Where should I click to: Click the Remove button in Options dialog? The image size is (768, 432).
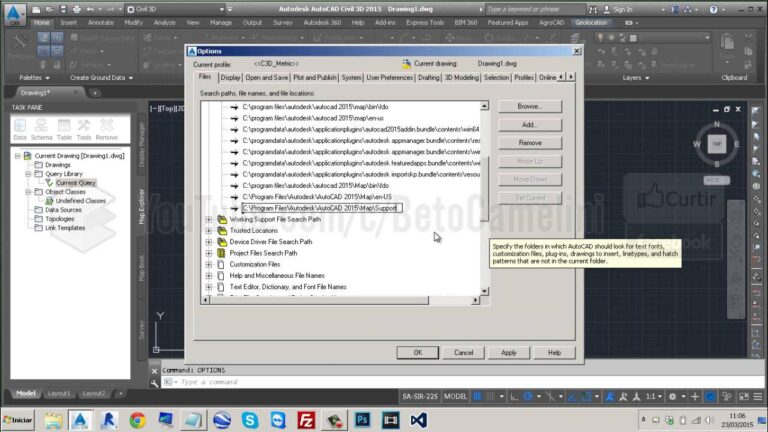[x=530, y=143]
